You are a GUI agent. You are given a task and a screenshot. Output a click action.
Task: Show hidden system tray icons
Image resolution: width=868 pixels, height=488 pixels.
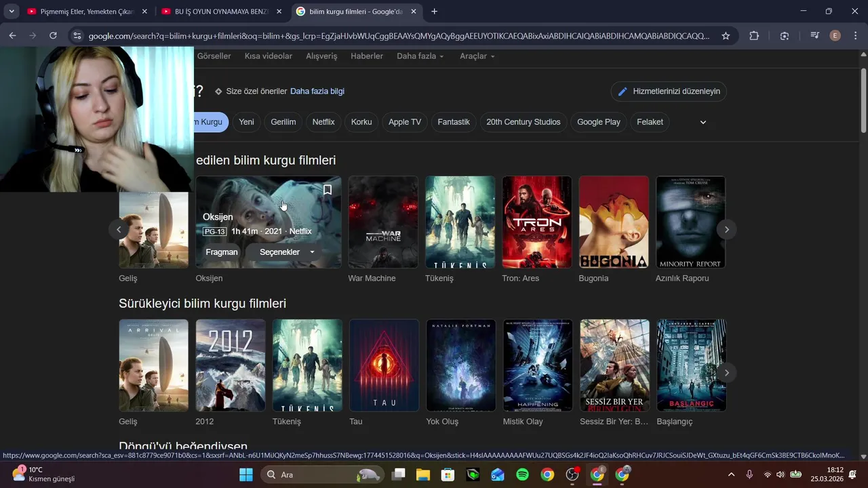click(731, 474)
